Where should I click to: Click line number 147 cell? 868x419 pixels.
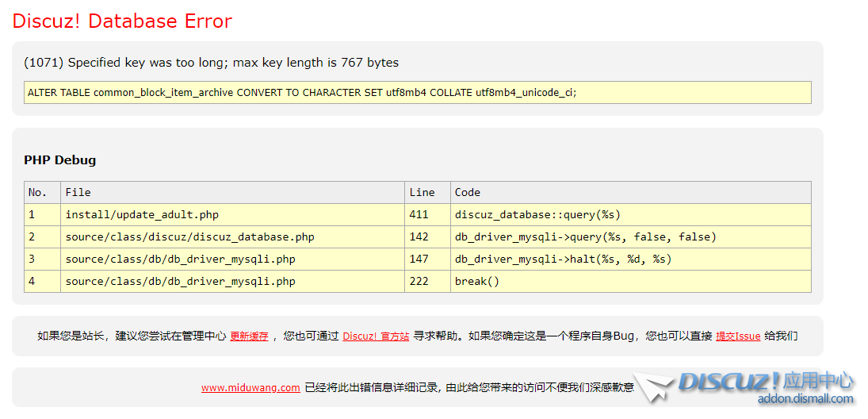tap(427, 259)
